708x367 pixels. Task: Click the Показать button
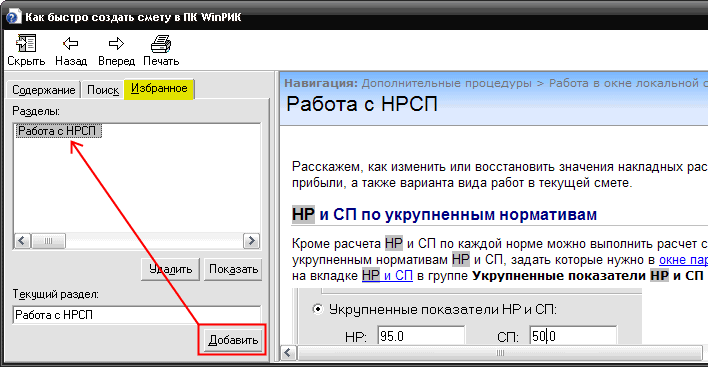233,269
